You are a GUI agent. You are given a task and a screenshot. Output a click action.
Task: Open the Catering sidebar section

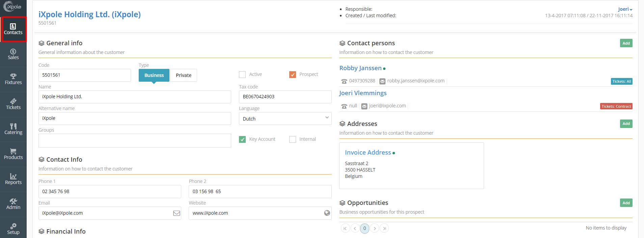tap(13, 129)
